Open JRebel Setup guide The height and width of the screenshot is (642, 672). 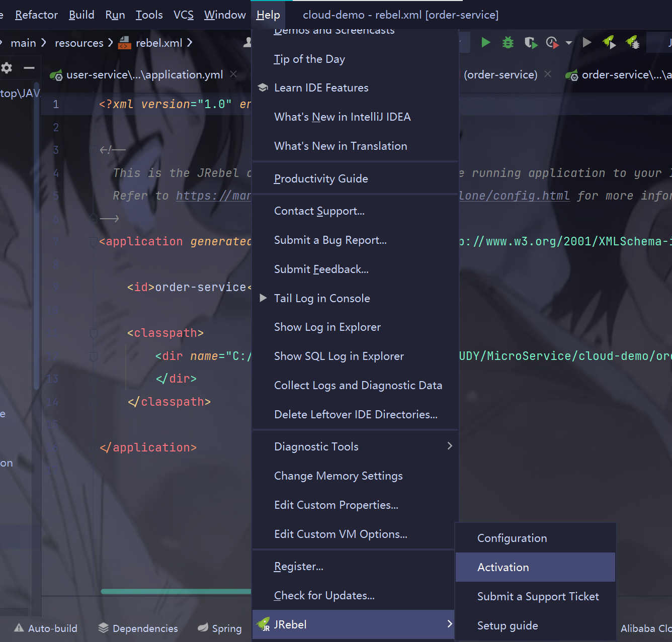(535, 625)
